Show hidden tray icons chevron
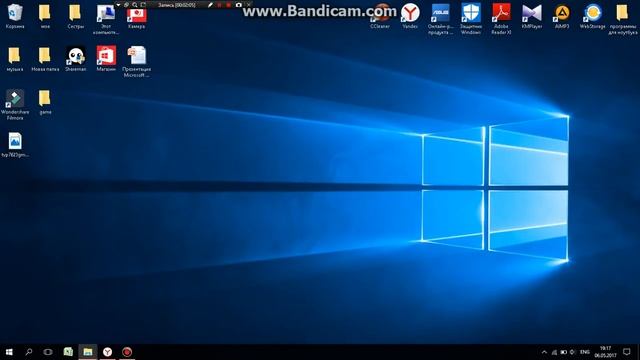Screen dimensions: 640x360 pos(544,352)
